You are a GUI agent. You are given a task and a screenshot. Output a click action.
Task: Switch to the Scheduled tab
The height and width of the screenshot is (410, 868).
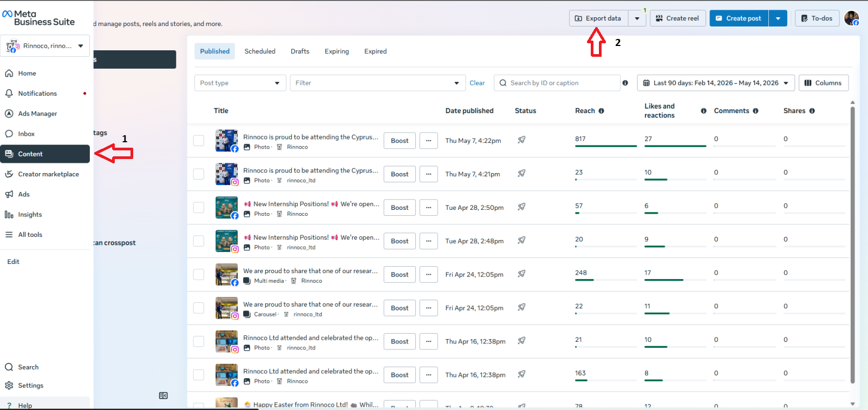(x=260, y=51)
